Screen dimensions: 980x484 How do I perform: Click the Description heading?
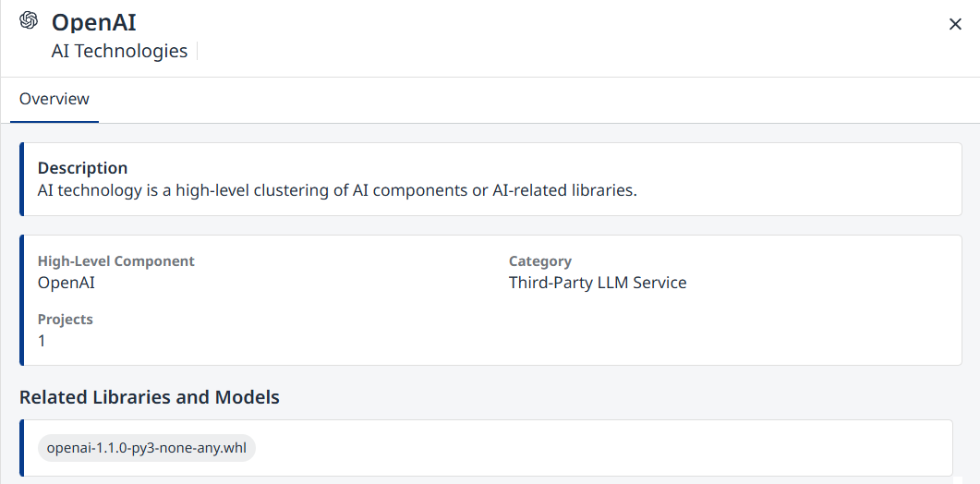coord(82,168)
